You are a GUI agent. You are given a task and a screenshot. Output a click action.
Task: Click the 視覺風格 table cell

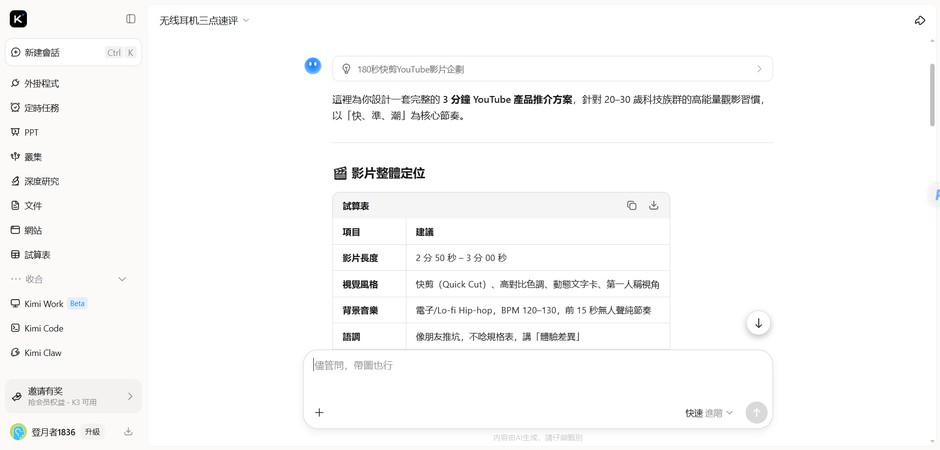coord(369,284)
